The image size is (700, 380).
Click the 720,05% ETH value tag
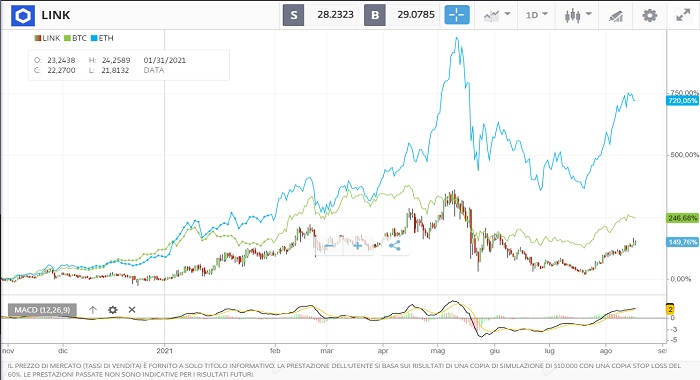click(x=682, y=101)
